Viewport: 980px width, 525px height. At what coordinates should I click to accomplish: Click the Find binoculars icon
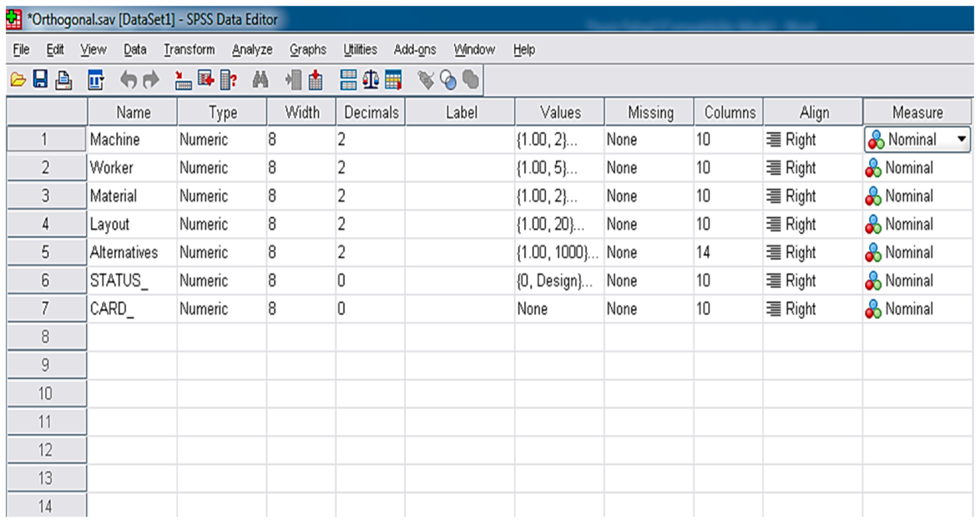click(260, 80)
